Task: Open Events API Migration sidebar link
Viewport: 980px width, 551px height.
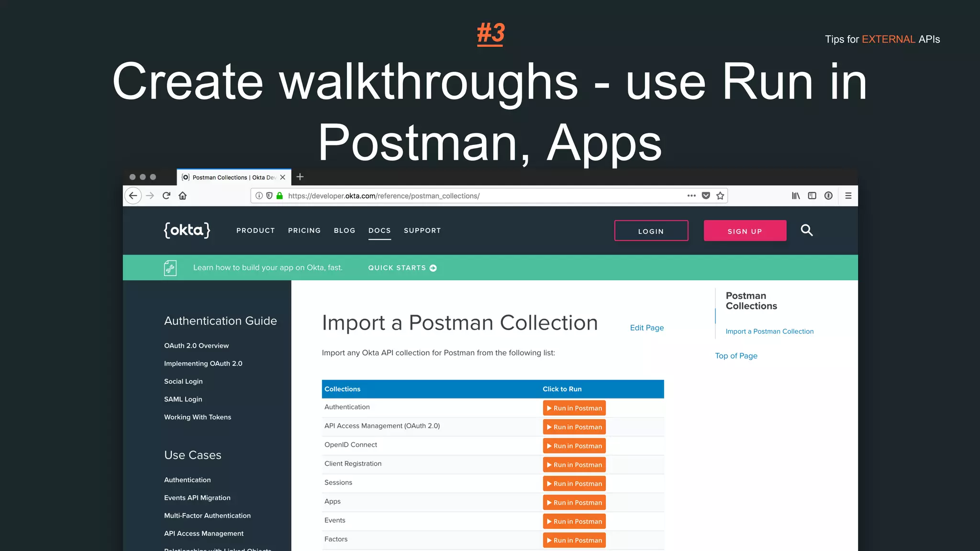Action: point(197,498)
